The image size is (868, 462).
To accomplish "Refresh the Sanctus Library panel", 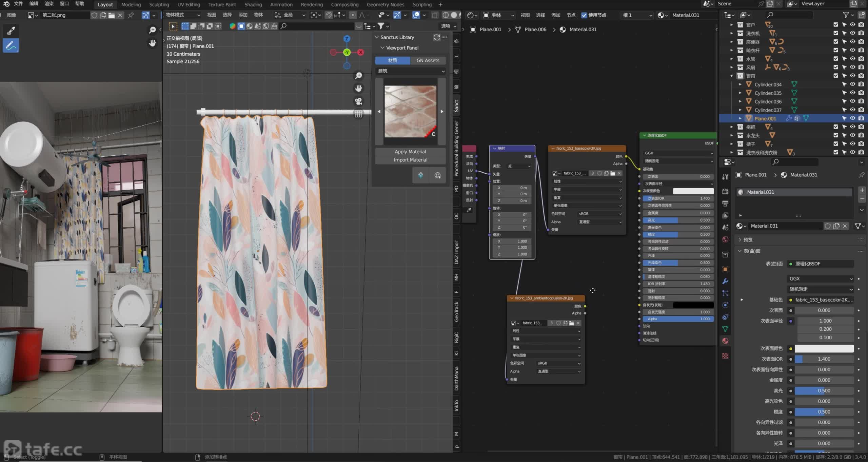I will [437, 37].
